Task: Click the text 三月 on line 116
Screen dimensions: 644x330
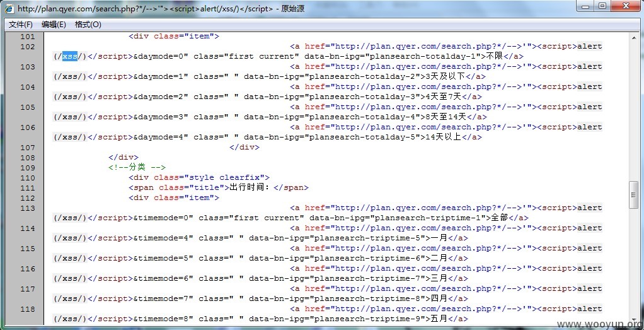Action: [439, 278]
